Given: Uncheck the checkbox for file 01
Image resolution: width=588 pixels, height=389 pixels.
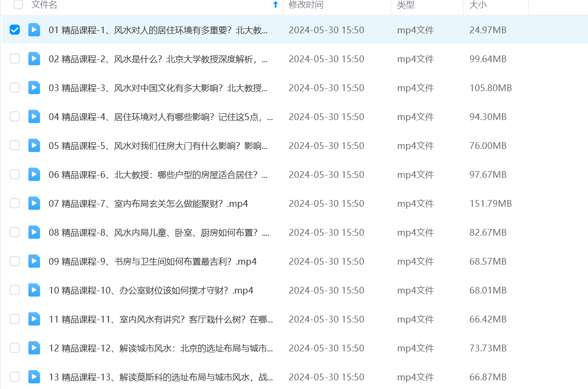Looking at the screenshot, I should click(x=15, y=30).
